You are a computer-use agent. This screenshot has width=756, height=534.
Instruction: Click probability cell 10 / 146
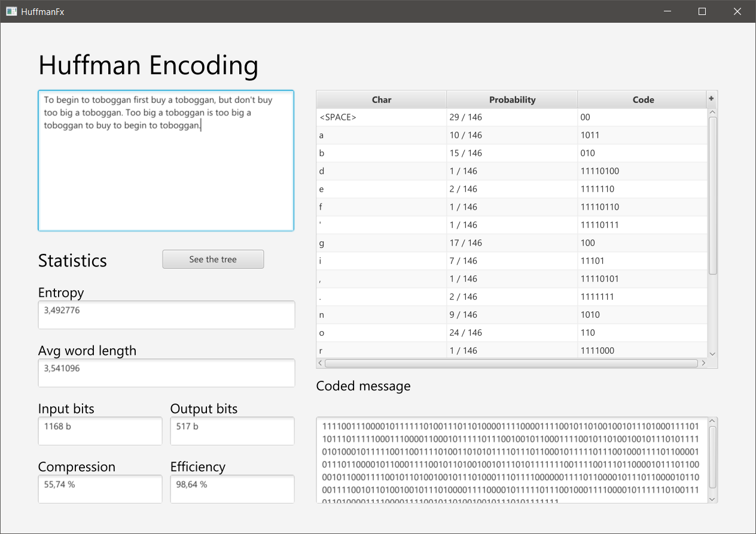pyautogui.click(x=512, y=135)
